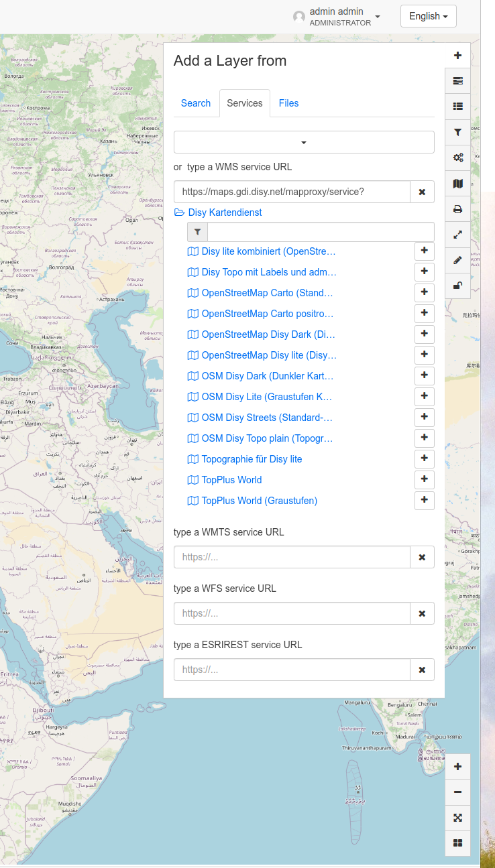Click the Add Layer plus icon in sidebar
Image resolution: width=495 pixels, height=868 pixels.
click(457, 56)
